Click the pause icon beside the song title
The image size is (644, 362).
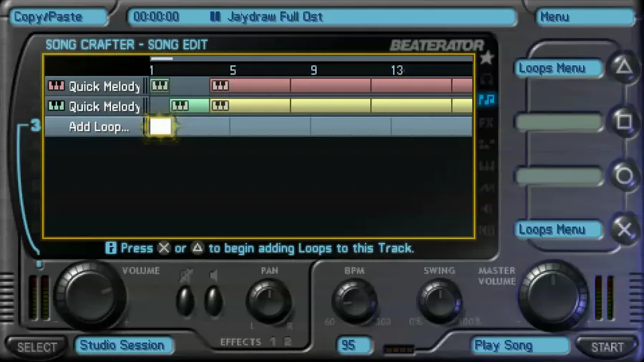[x=215, y=17]
